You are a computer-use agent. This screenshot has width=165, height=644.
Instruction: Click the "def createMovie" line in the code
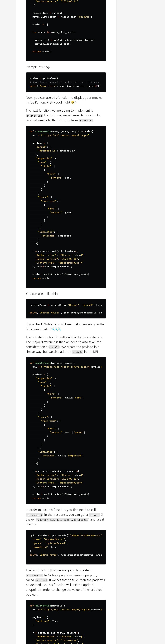click(62, 131)
